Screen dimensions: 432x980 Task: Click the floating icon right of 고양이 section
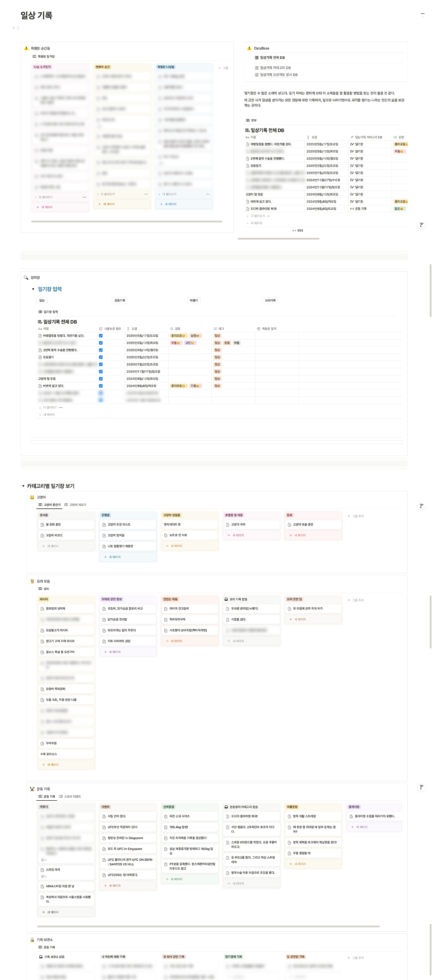(421, 506)
